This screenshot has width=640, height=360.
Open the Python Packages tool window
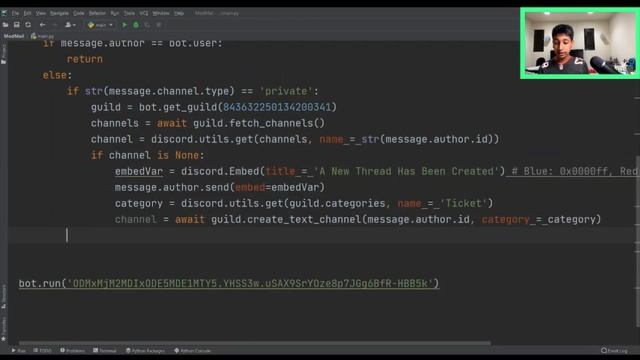[x=145, y=351]
